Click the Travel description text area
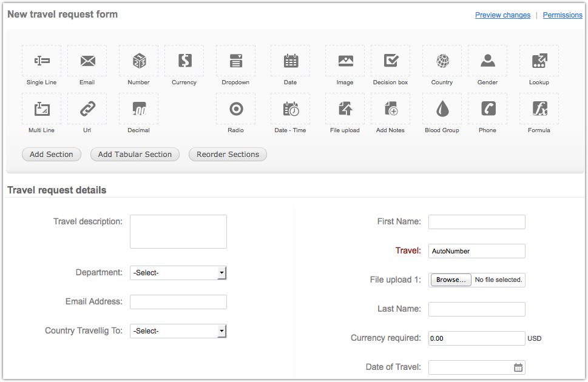 click(178, 232)
